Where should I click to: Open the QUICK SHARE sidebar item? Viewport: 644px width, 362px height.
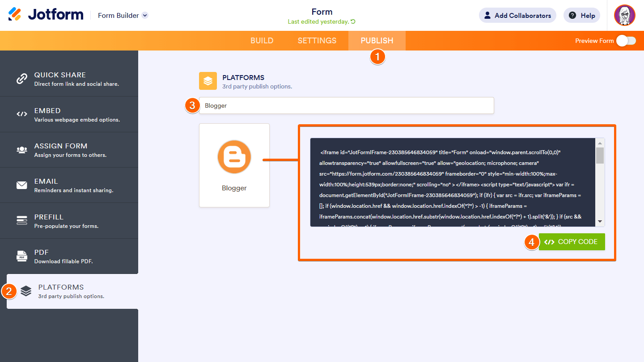coord(69,79)
